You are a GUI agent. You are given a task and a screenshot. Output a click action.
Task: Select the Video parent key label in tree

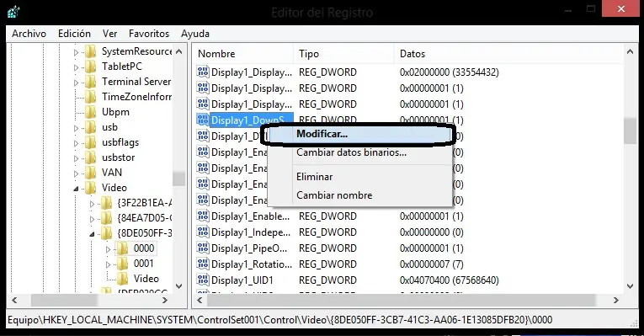[114, 188]
